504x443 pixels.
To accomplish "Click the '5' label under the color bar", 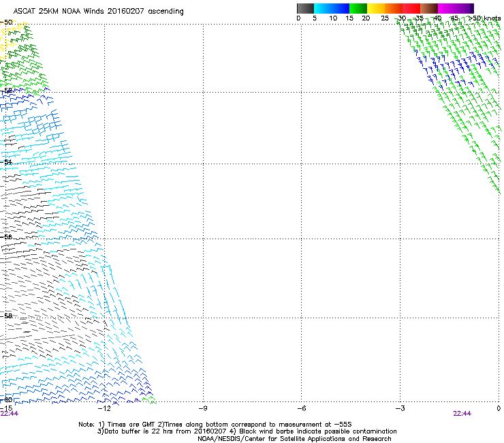I will (315, 18).
